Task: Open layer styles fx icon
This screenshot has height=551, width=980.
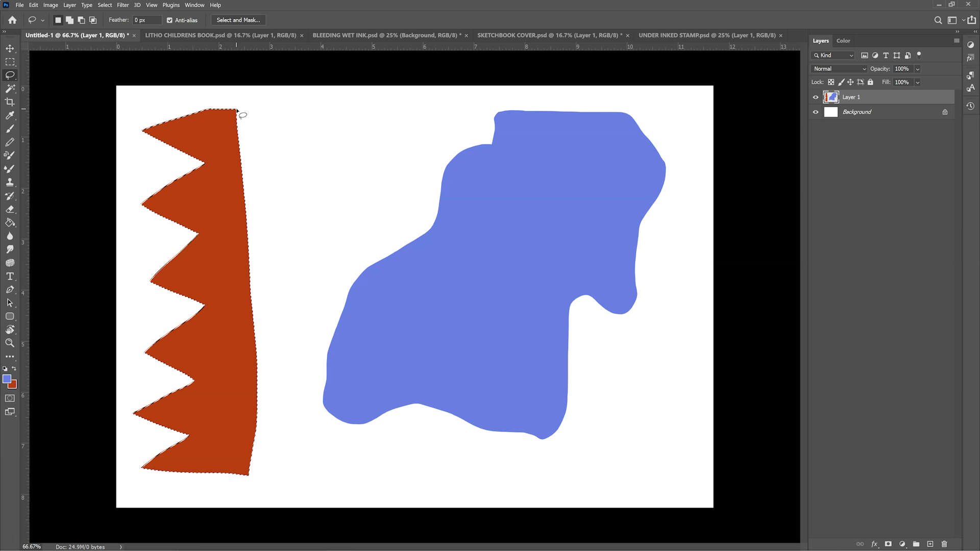Action: (874, 544)
